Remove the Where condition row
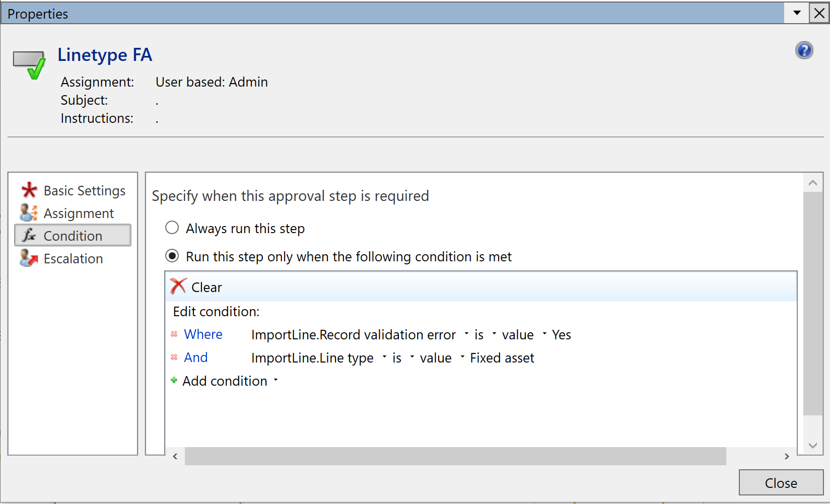This screenshot has height=504, width=830. point(174,334)
